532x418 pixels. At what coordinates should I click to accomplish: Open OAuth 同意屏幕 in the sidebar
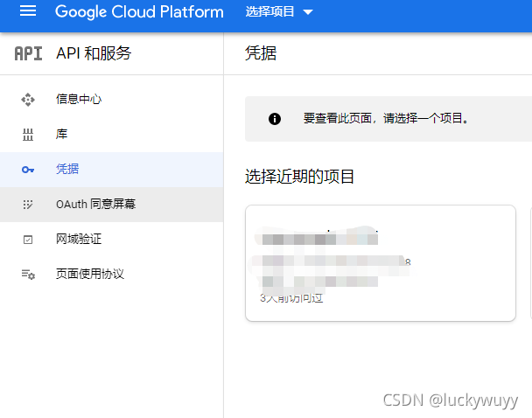click(x=112, y=205)
